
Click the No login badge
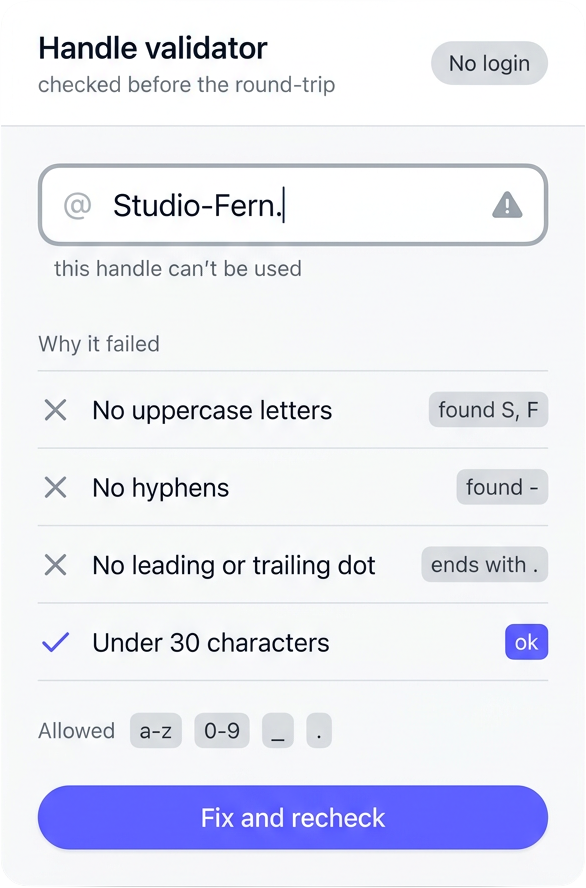[489, 63]
